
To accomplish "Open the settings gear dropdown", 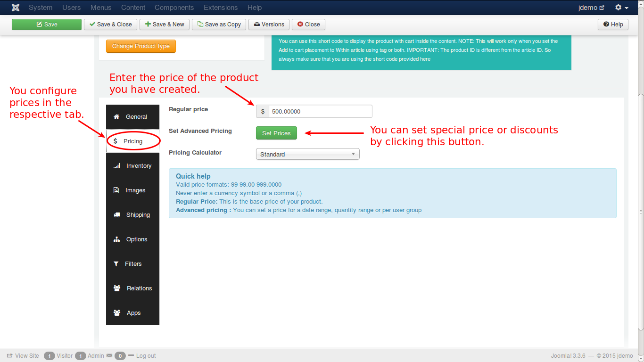I will 621,8.
